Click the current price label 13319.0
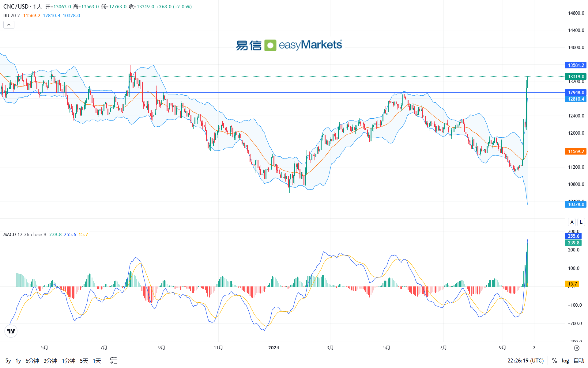This screenshot has width=588, height=368. point(576,77)
